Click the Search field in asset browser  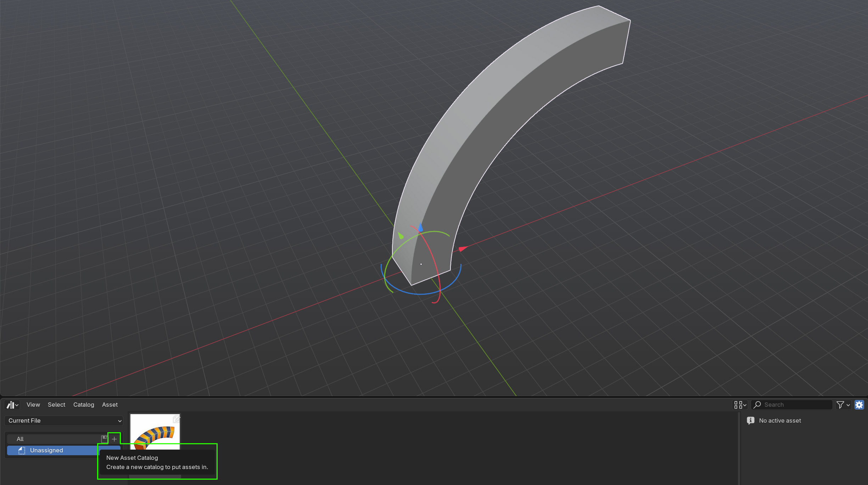(x=791, y=405)
